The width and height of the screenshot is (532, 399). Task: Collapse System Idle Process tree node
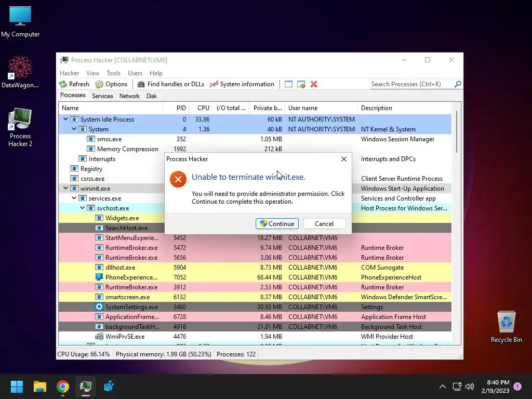click(x=65, y=119)
